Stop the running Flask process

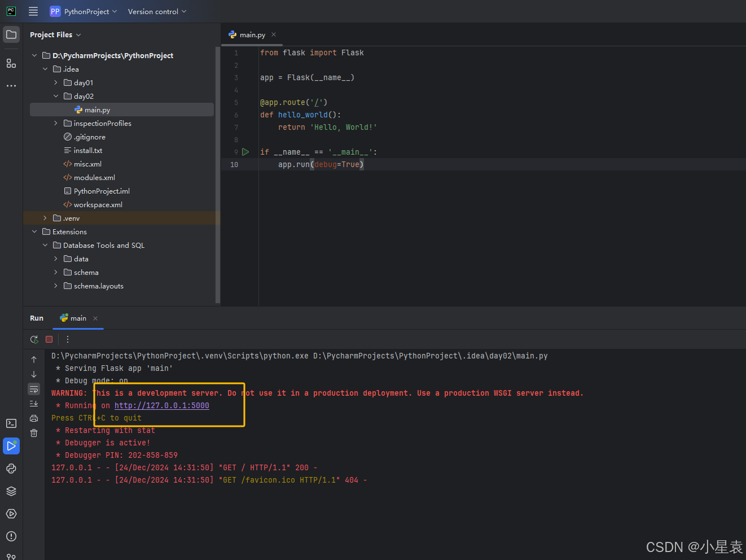(49, 339)
